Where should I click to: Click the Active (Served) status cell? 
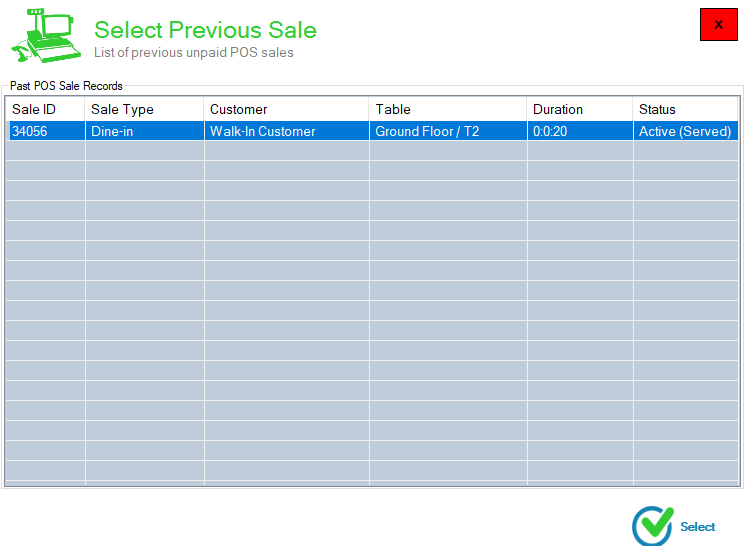[686, 131]
